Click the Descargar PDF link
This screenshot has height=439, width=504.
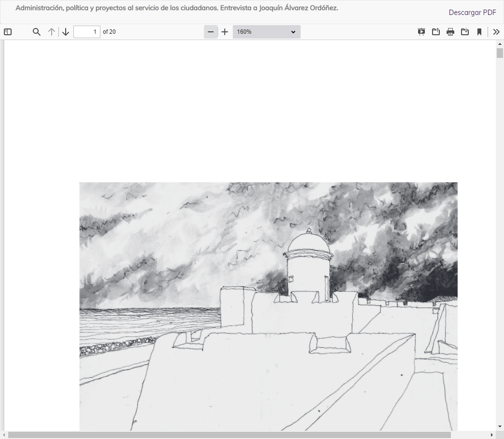(x=472, y=13)
